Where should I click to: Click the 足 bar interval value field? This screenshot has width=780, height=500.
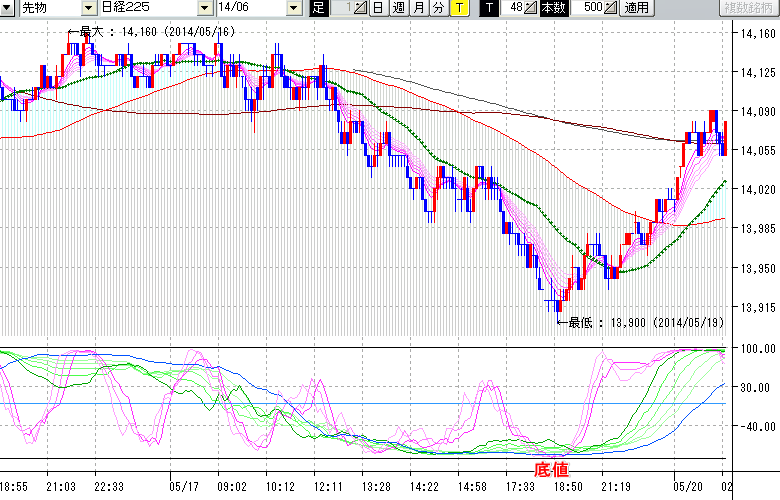coord(341,8)
